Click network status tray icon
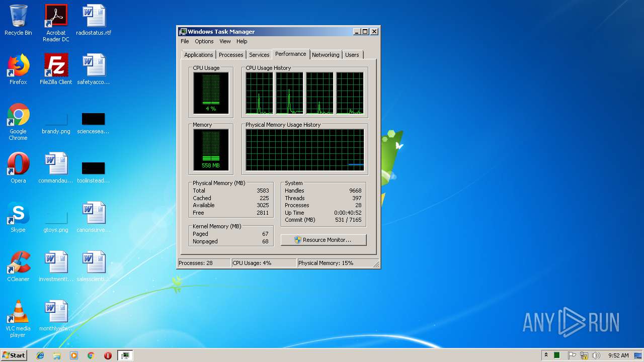The width and height of the screenshot is (644, 362). click(x=584, y=355)
